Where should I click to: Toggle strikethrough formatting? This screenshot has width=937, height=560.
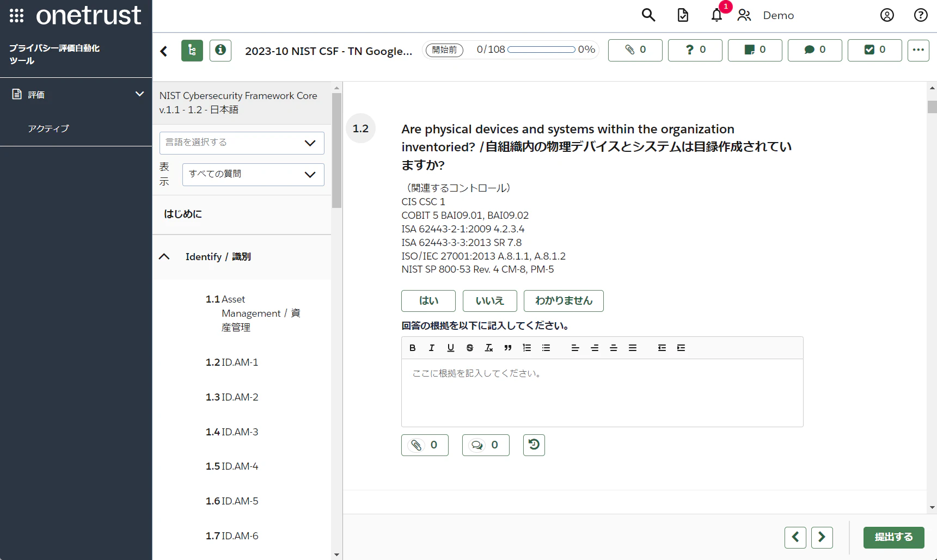(470, 348)
